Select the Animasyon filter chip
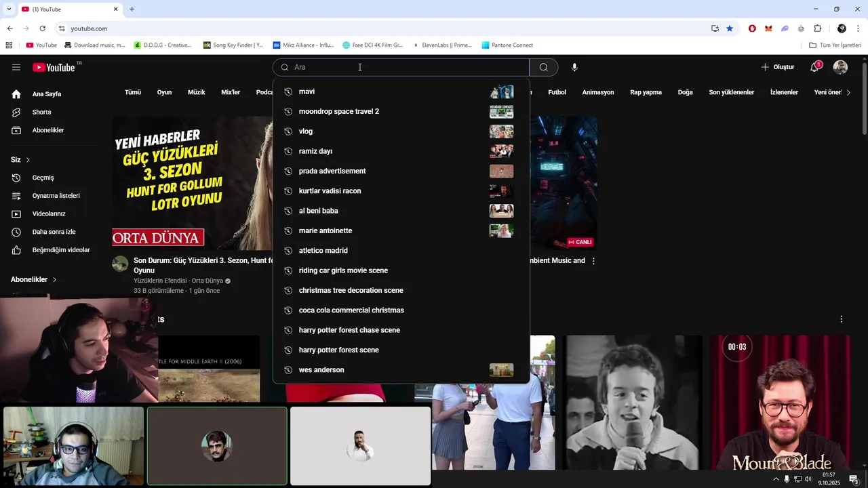Image resolution: width=868 pixels, height=488 pixels. (598, 92)
